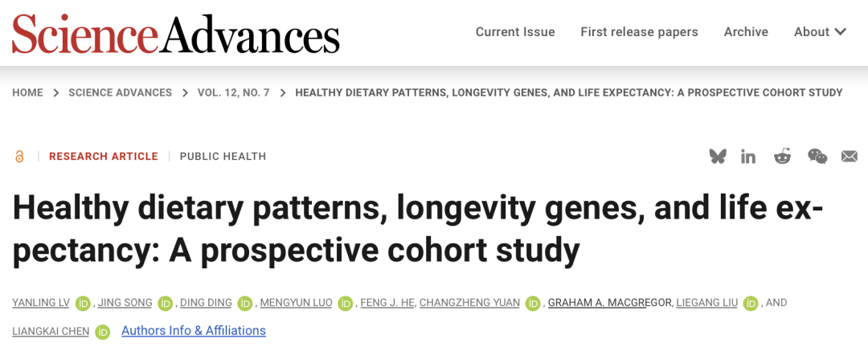Email this article using envelope icon
The height and width of the screenshot is (355, 868).
click(850, 157)
